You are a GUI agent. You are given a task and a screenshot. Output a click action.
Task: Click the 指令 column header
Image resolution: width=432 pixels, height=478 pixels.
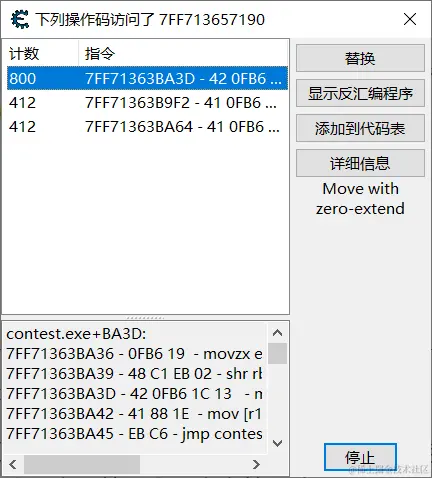tap(183, 53)
